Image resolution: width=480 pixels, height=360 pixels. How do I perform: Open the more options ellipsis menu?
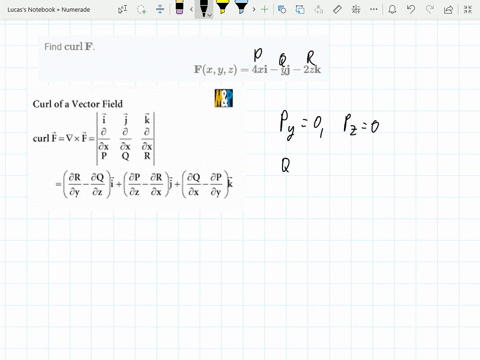[x=374, y=9]
